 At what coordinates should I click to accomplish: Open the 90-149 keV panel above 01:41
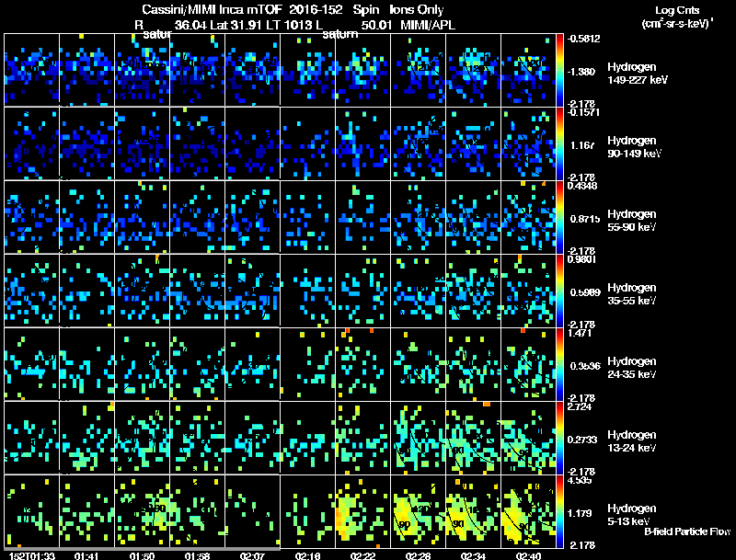(x=86, y=143)
